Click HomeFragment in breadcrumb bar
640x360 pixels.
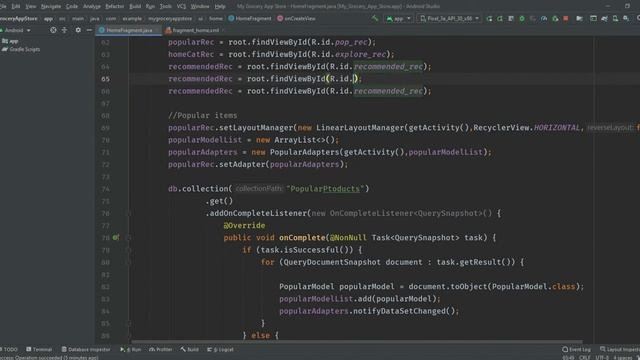pos(250,18)
